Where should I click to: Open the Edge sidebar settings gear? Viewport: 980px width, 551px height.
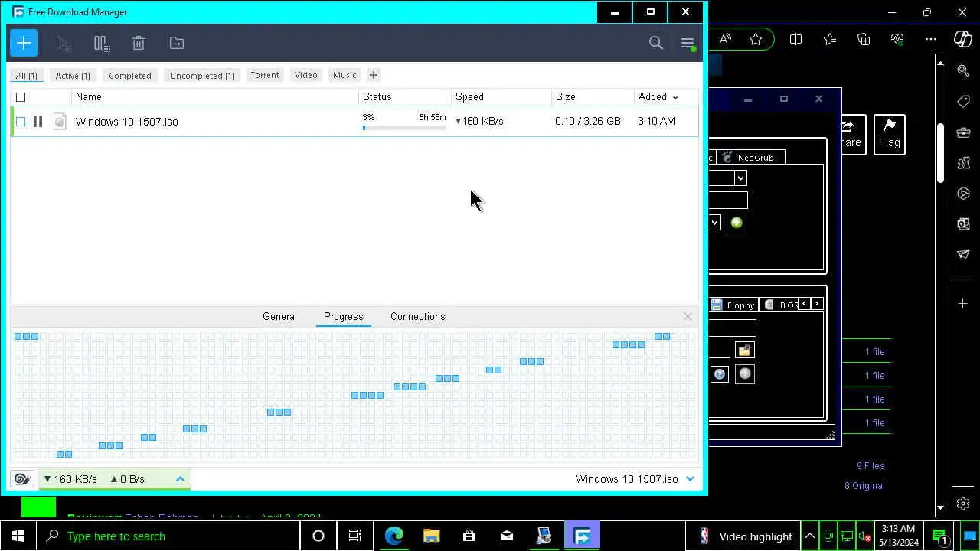click(x=963, y=504)
